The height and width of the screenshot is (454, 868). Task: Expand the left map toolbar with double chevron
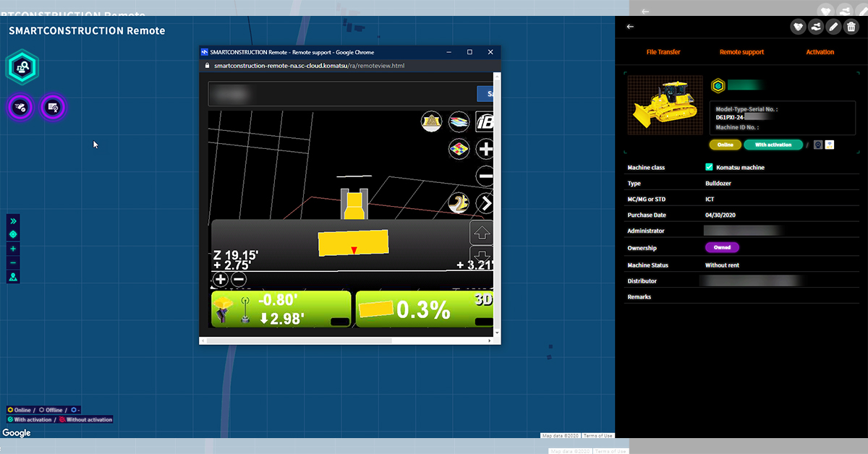point(13,220)
